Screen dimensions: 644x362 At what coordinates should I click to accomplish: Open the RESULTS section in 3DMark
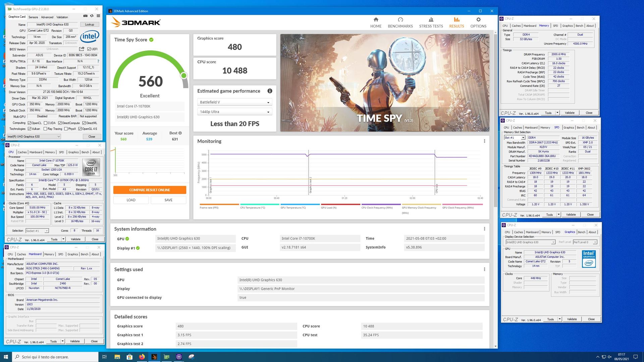tap(457, 22)
